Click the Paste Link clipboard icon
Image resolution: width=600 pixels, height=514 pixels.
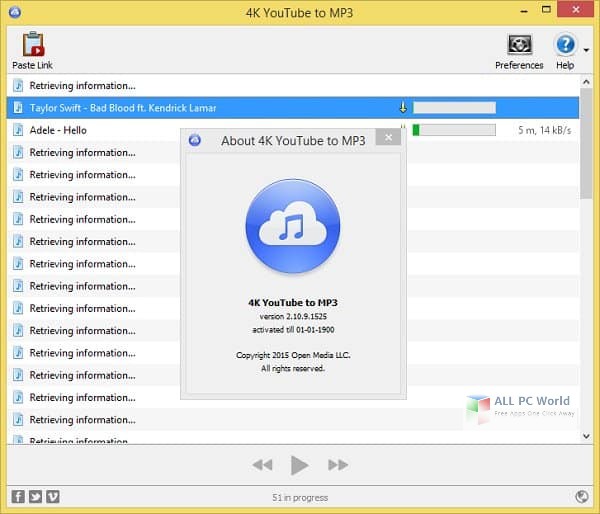[x=33, y=44]
